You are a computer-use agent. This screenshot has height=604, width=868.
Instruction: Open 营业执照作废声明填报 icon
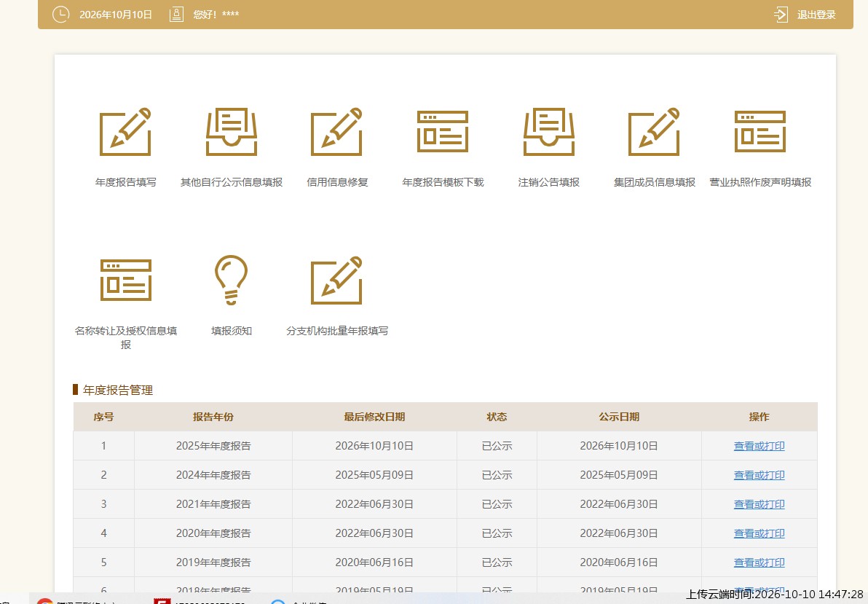tap(760, 132)
